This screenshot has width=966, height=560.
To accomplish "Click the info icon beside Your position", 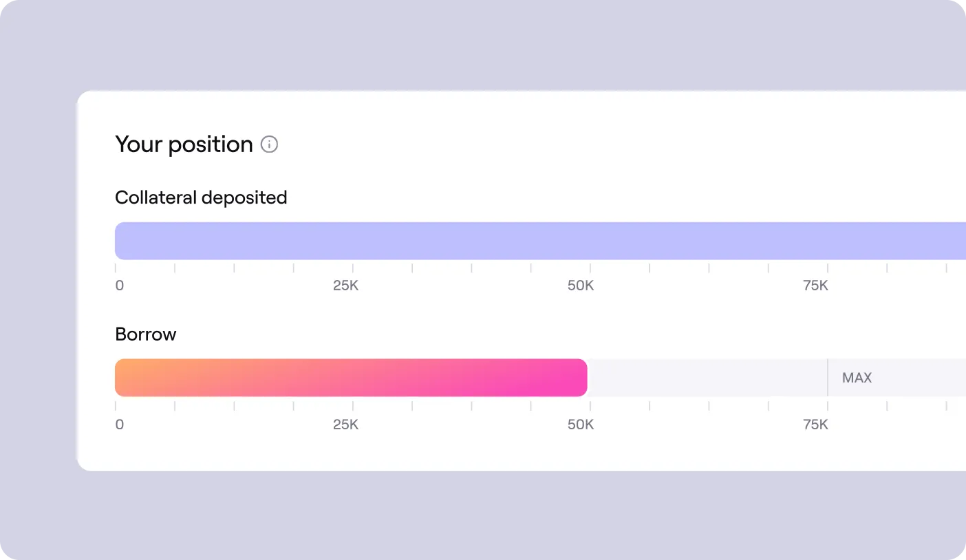I will (270, 144).
